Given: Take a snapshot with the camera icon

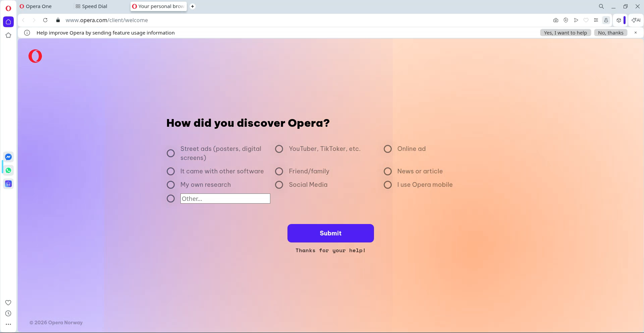Looking at the screenshot, I should (556, 20).
